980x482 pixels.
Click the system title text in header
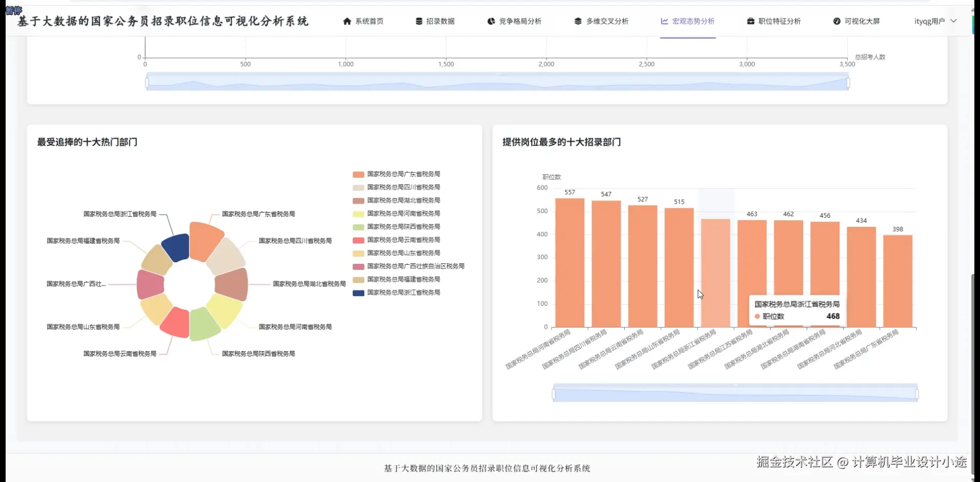click(163, 21)
